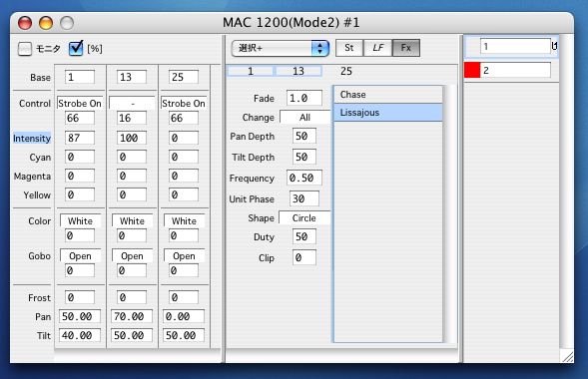Click the Cyan row label
The width and height of the screenshot is (588, 379).
(40, 158)
